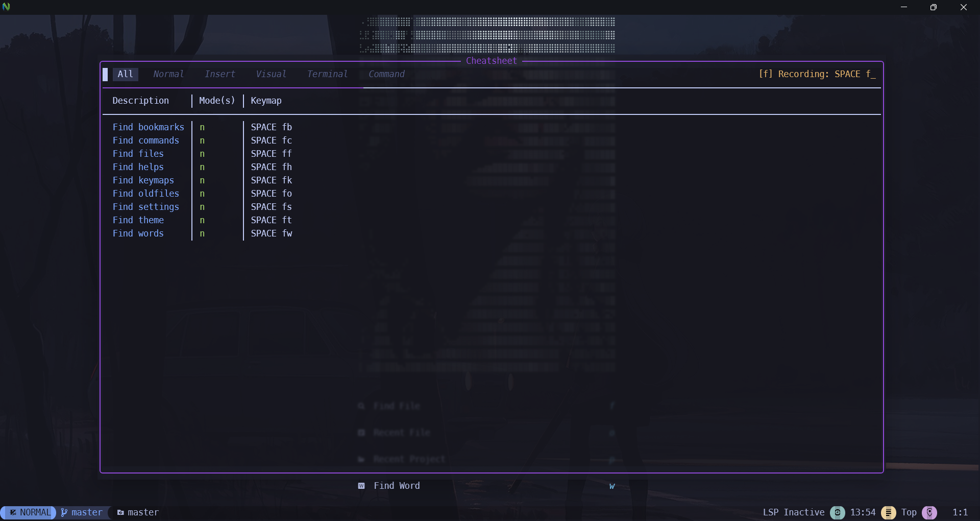Viewport: 980px width, 521px height.
Task: Show the Command mode tab
Action: [x=386, y=74]
